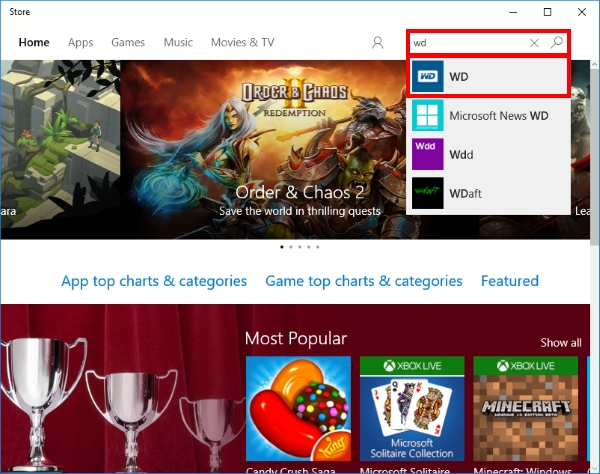Viewport: 600px width, 474px height.
Task: Go to the Home tab
Action: point(34,42)
